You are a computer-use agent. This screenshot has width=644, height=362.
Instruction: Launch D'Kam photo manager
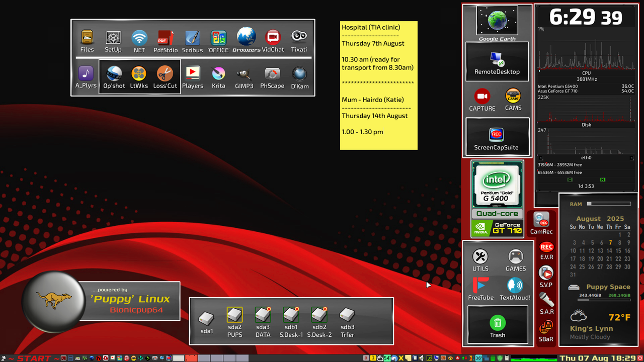click(x=300, y=74)
